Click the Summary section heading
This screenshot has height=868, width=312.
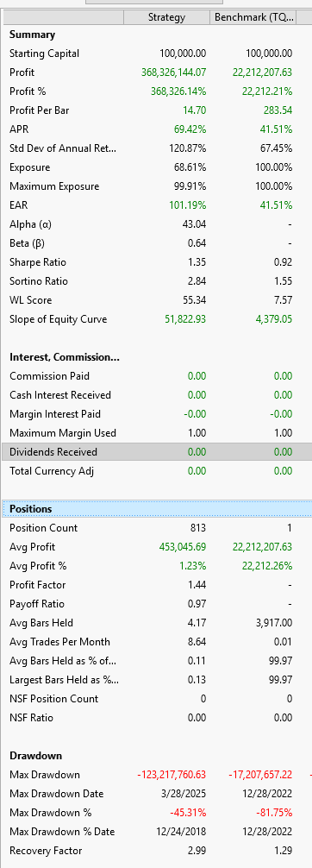pos(32,35)
